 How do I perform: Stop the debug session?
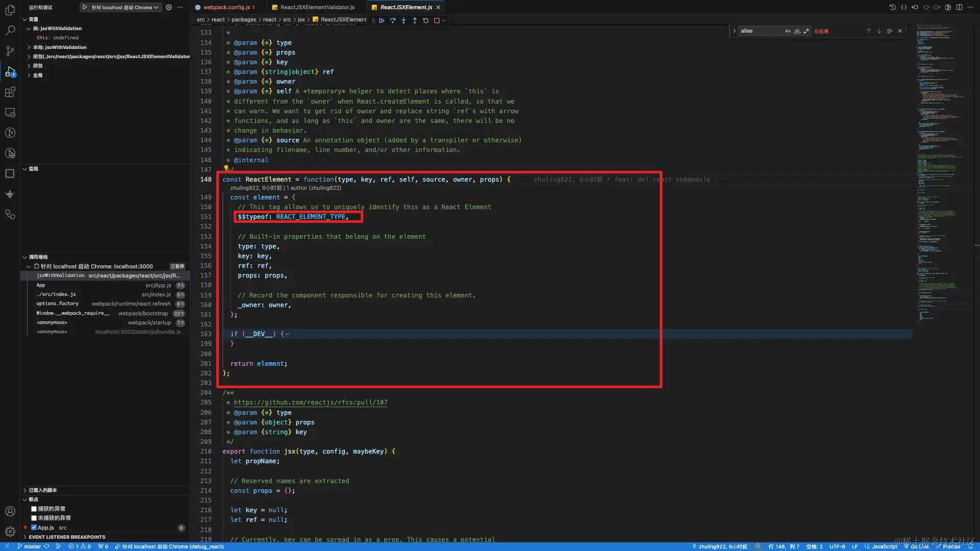click(x=436, y=21)
